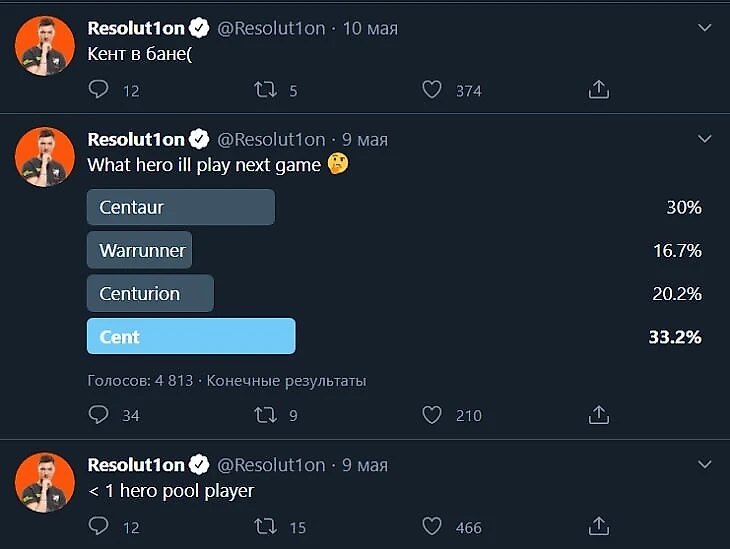Open the "10 мая" tweet date link
The height and width of the screenshot is (549, 730).
pyautogui.click(x=370, y=28)
